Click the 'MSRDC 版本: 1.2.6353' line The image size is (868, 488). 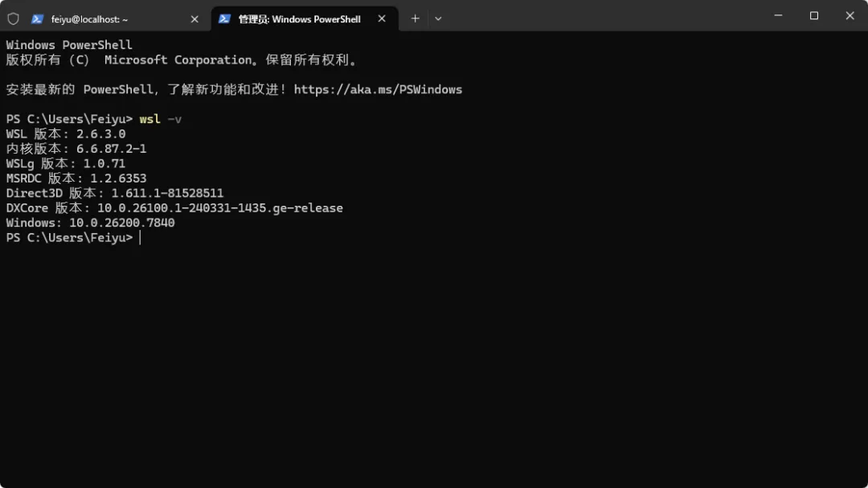point(76,178)
